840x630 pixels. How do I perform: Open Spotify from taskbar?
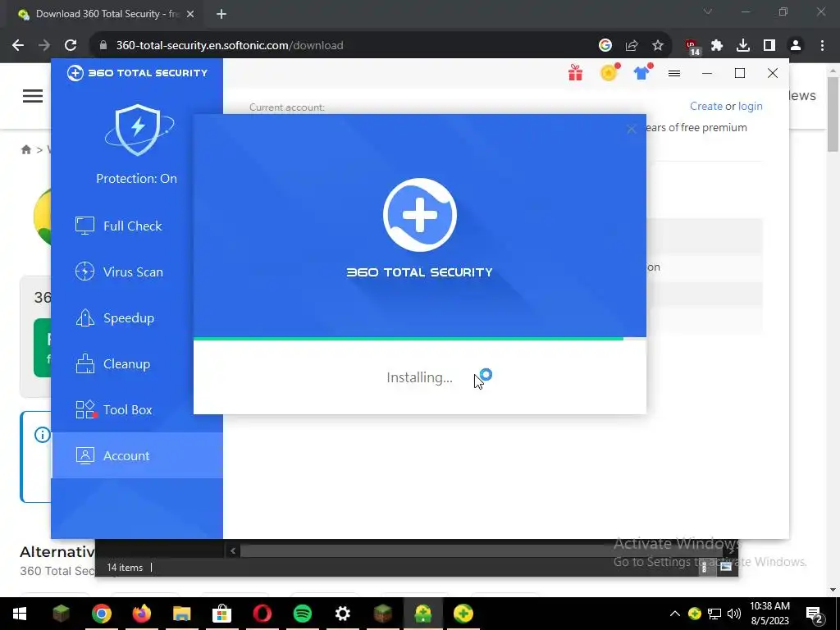302,614
